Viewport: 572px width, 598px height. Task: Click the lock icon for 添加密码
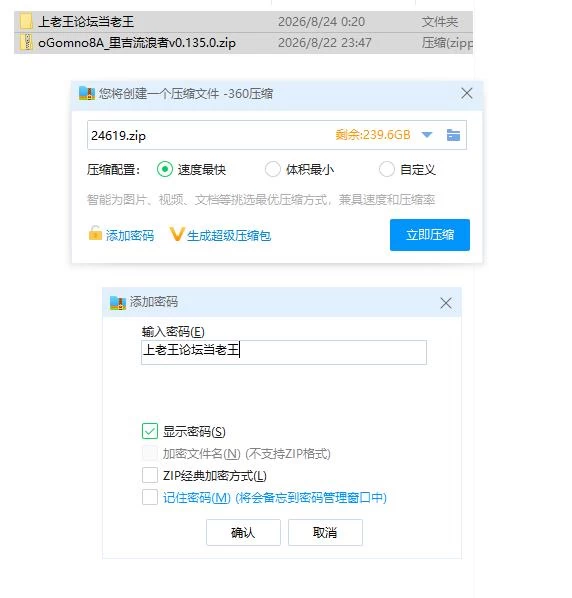coord(95,233)
